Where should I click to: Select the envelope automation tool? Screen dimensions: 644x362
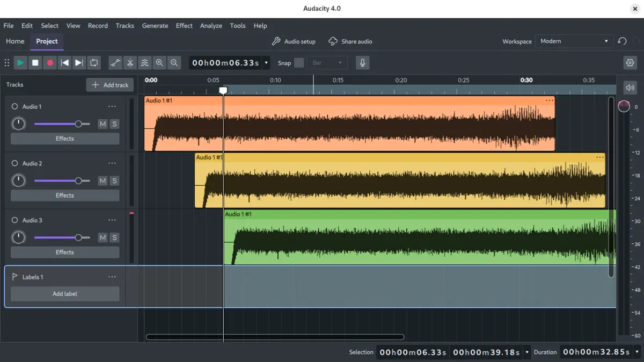coord(115,63)
